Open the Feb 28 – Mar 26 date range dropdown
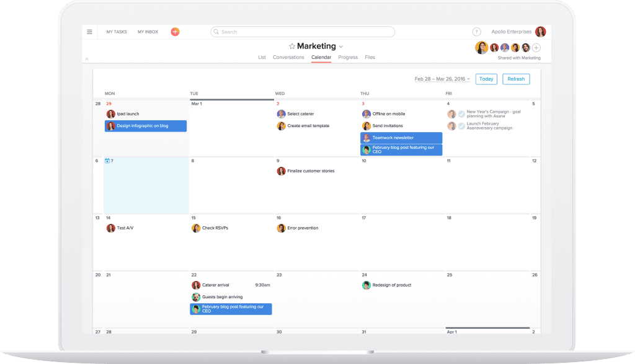This screenshot has width=635, height=364. (x=442, y=79)
